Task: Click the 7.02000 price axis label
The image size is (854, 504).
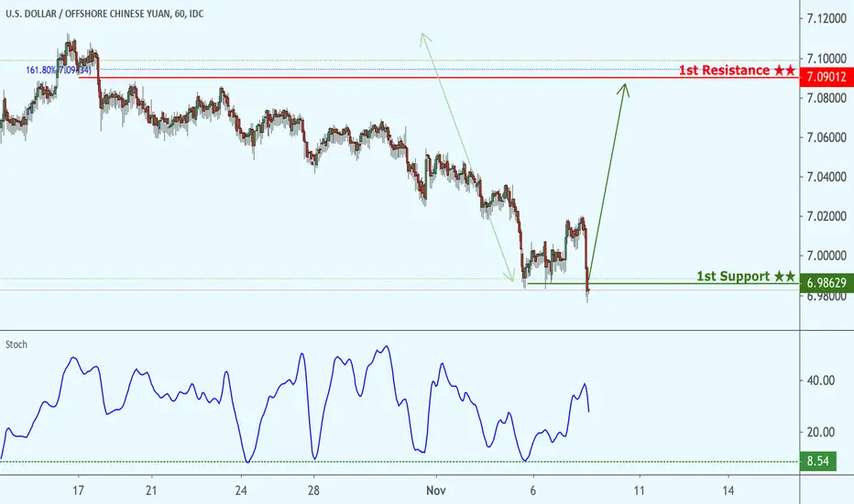Action: pyautogui.click(x=827, y=216)
